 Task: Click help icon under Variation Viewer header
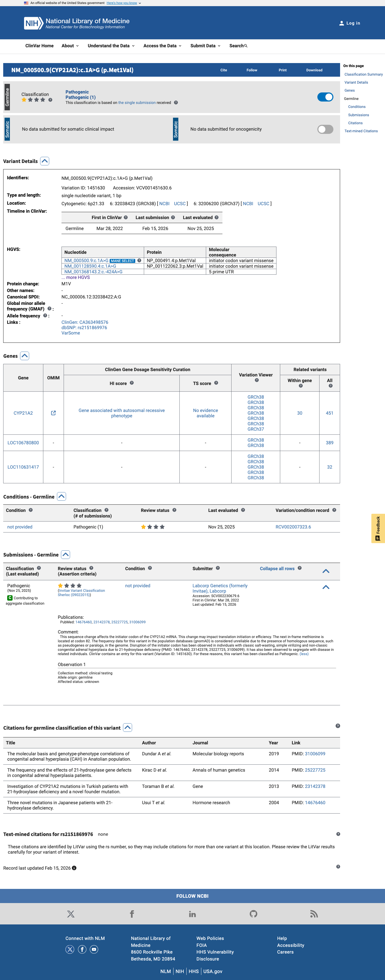[x=257, y=380]
